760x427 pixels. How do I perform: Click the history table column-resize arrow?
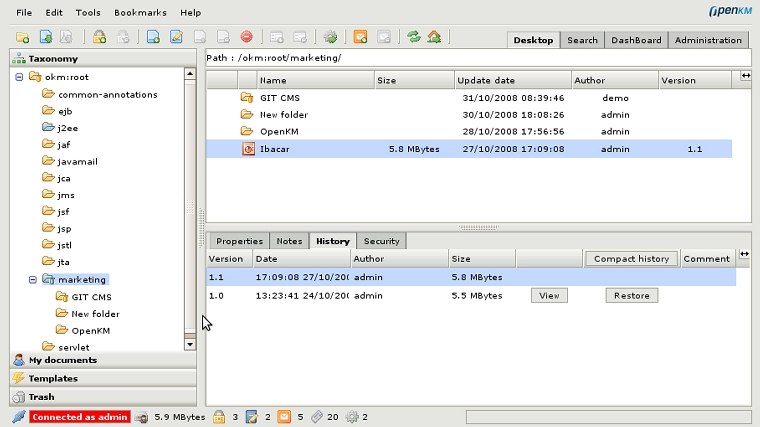[x=744, y=254]
